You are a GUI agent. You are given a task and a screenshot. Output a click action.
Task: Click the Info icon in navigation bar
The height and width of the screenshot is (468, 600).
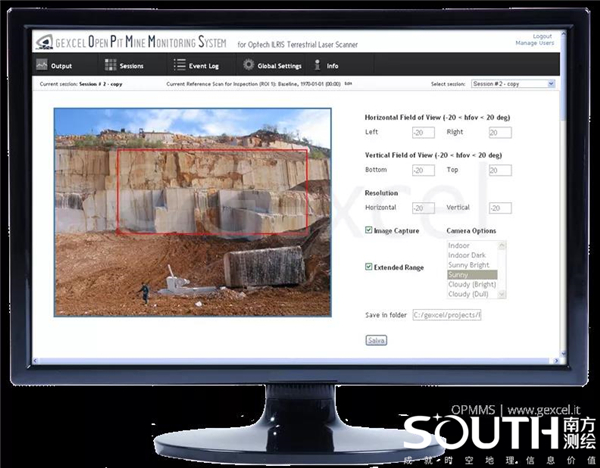pyautogui.click(x=318, y=65)
